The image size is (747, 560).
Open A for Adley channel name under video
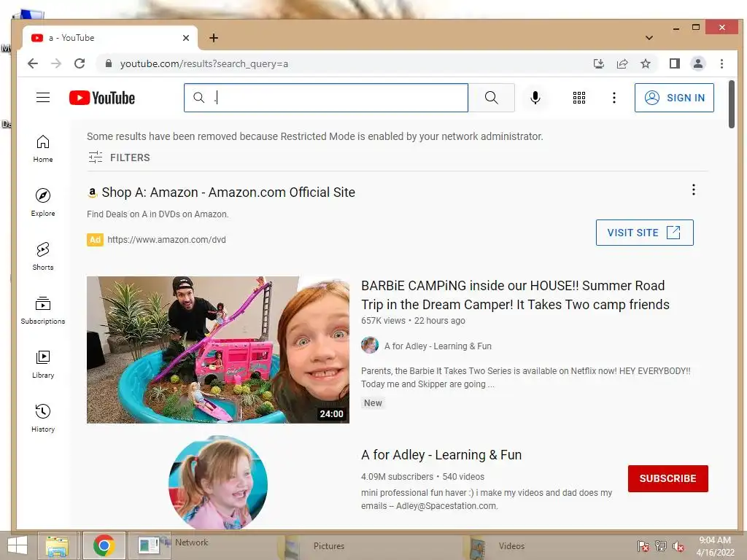pos(438,346)
